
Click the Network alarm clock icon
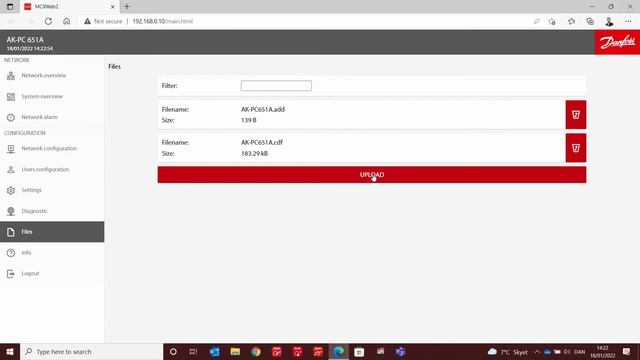(x=11, y=117)
